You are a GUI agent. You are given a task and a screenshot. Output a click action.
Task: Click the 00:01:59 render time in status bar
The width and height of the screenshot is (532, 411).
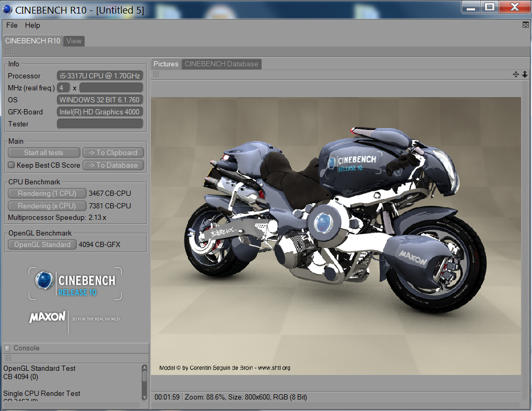coord(167,397)
